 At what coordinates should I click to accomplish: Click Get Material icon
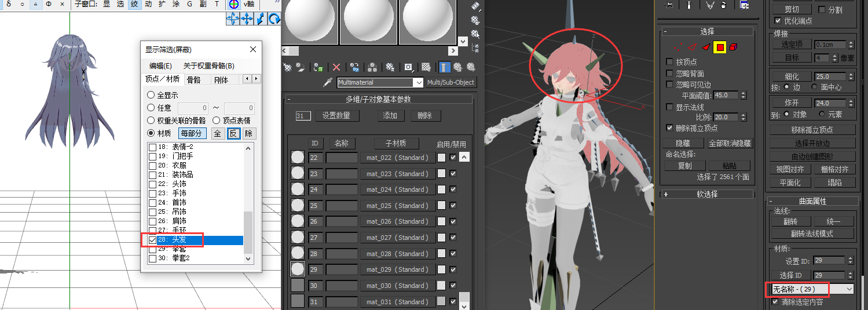[287, 67]
